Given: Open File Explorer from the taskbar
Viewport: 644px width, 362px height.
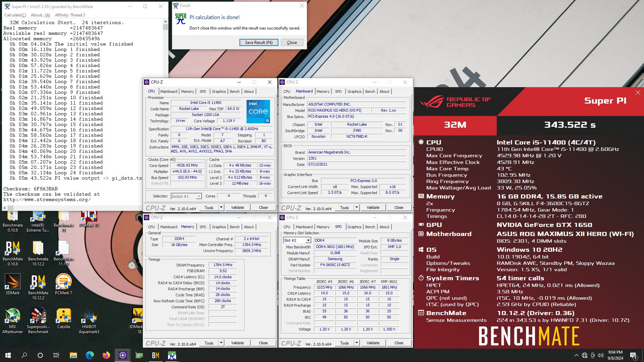Looking at the screenshot, I should coord(73,355).
